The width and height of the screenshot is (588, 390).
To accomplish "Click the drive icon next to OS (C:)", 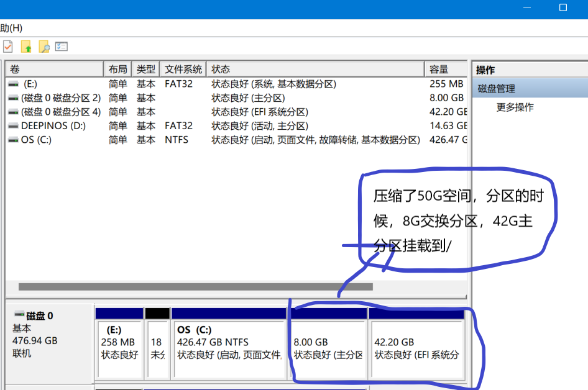I will point(13,140).
